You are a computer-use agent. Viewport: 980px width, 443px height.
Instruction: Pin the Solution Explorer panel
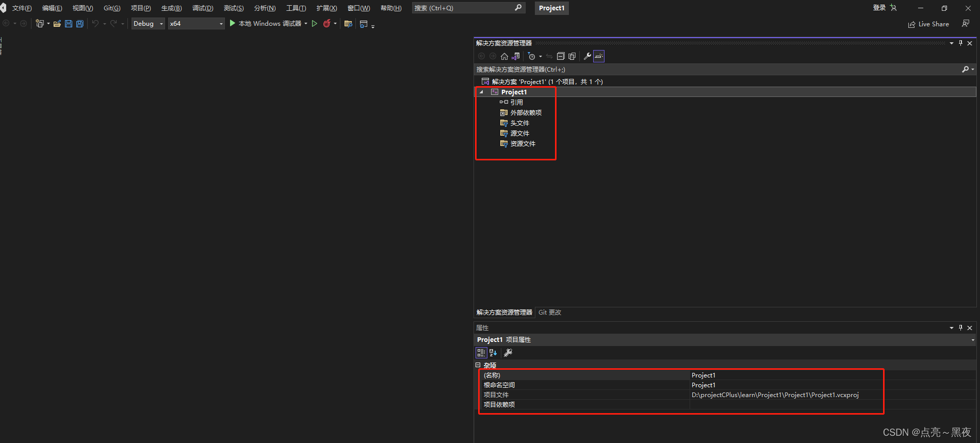tap(960, 43)
